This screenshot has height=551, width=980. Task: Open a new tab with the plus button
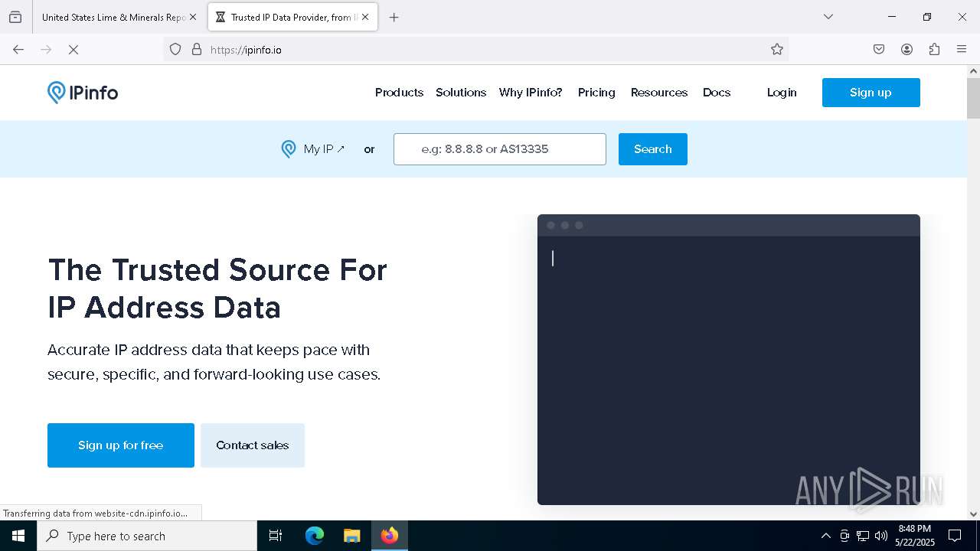[394, 17]
